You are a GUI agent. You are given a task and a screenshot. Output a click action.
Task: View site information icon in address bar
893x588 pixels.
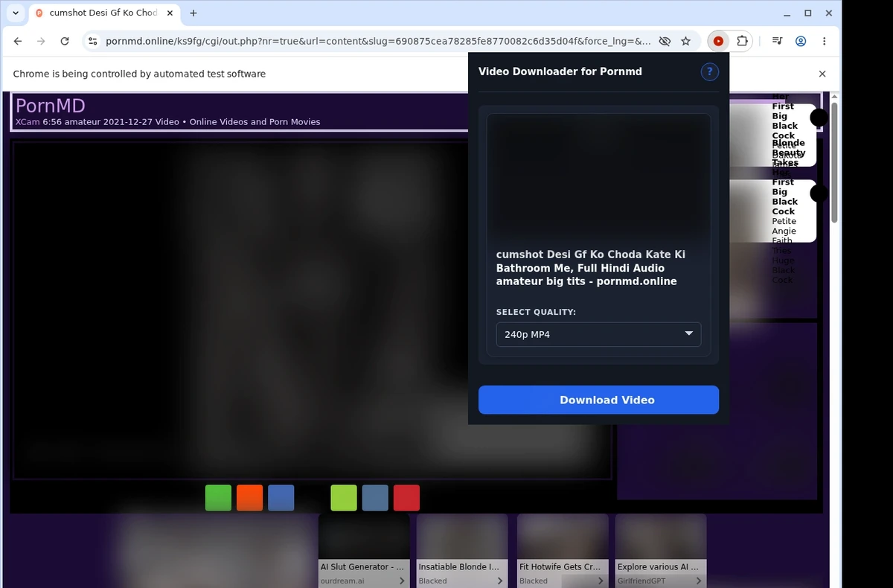(x=92, y=42)
